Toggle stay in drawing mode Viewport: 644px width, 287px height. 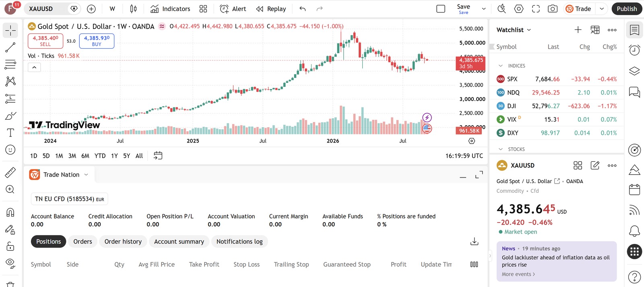point(10,229)
